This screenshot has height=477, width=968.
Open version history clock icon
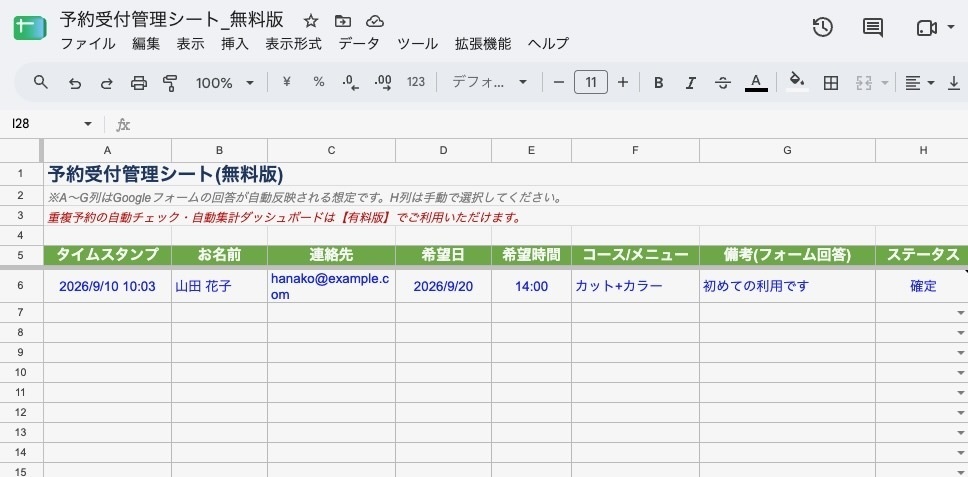pos(823,27)
